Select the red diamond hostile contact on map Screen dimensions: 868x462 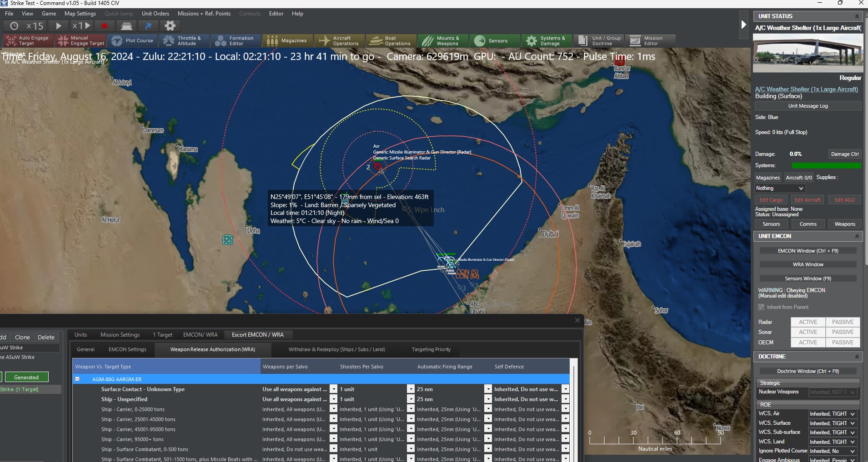tap(378, 166)
